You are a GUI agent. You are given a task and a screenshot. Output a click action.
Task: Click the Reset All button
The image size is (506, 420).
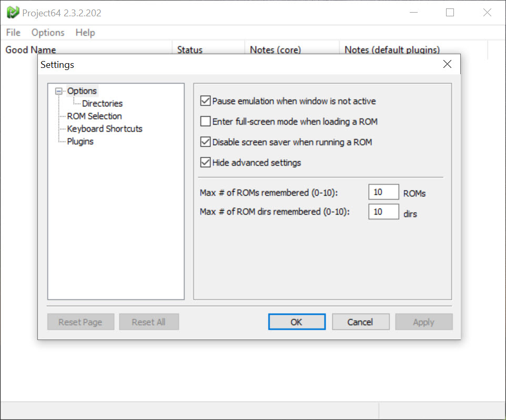pos(149,322)
